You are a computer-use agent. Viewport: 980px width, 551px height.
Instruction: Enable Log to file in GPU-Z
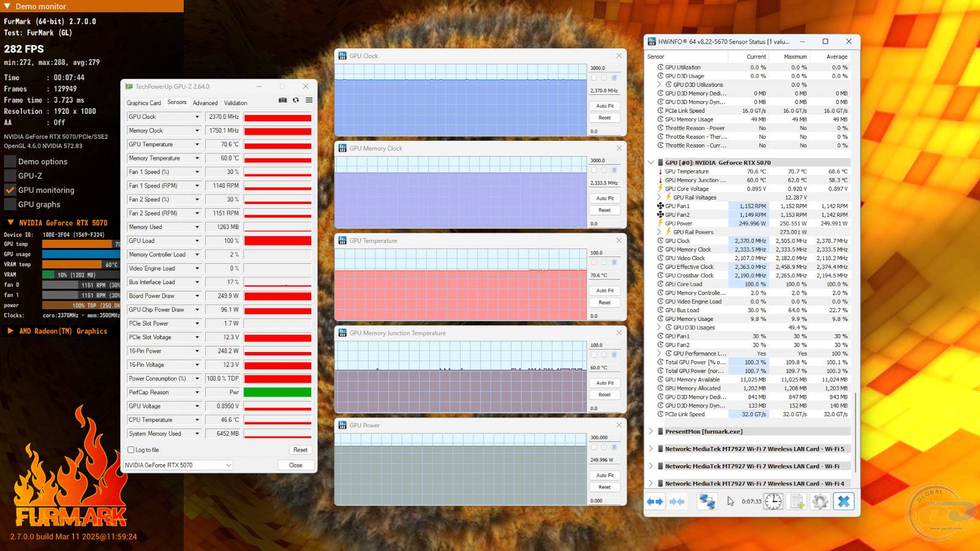point(130,450)
